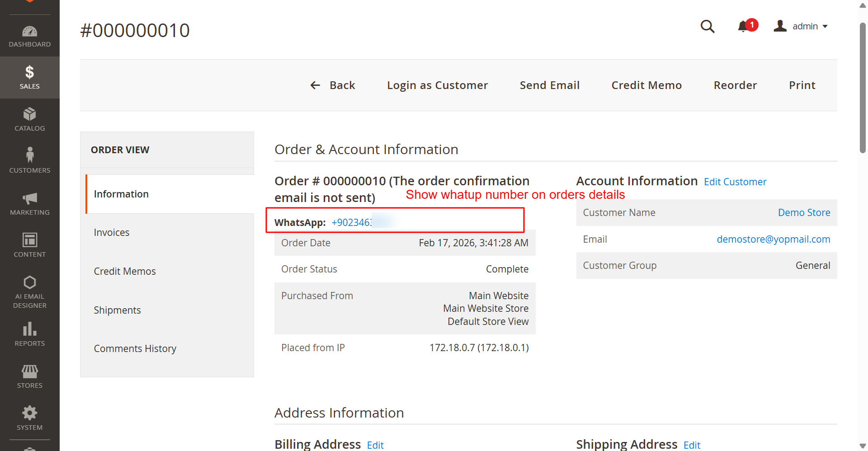Click the page vertical scrollbar

tap(863, 90)
